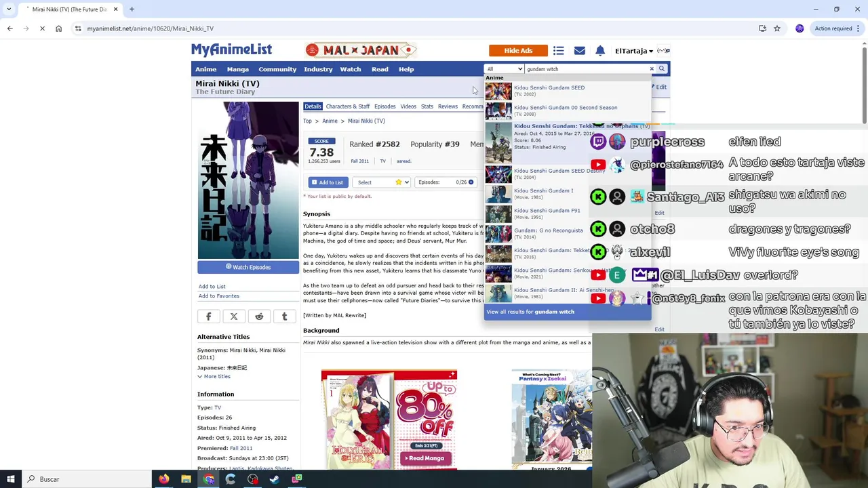The width and height of the screenshot is (868, 488).
Task: Share the page on Reddit
Action: tap(259, 317)
